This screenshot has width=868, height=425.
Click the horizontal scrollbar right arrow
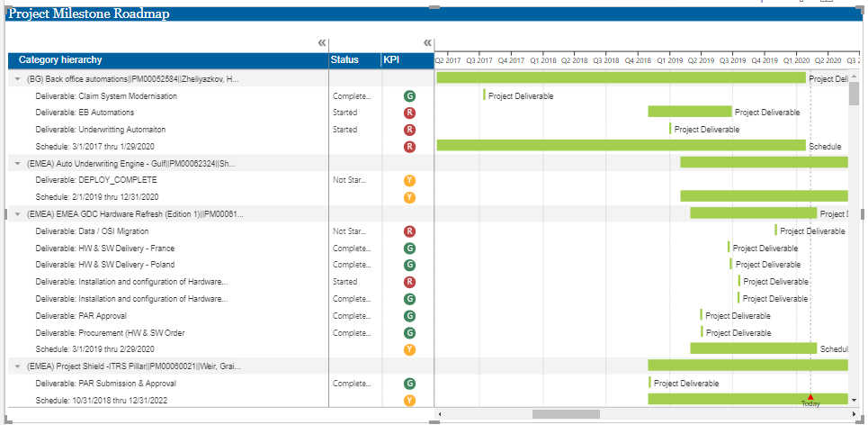click(854, 414)
